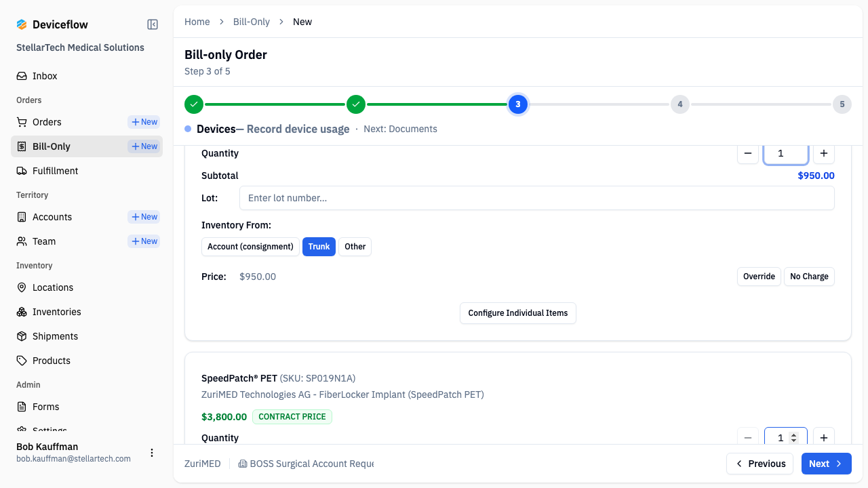Click the Deviceflow logo icon
Screen dimensions: 868x488
[x=22, y=24]
